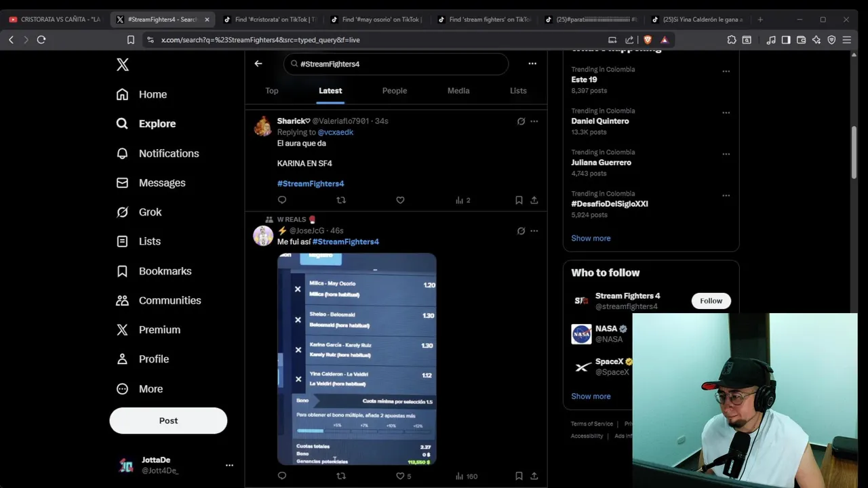Like Sharick's post
Viewport: 868px width, 488px height.
pos(400,200)
